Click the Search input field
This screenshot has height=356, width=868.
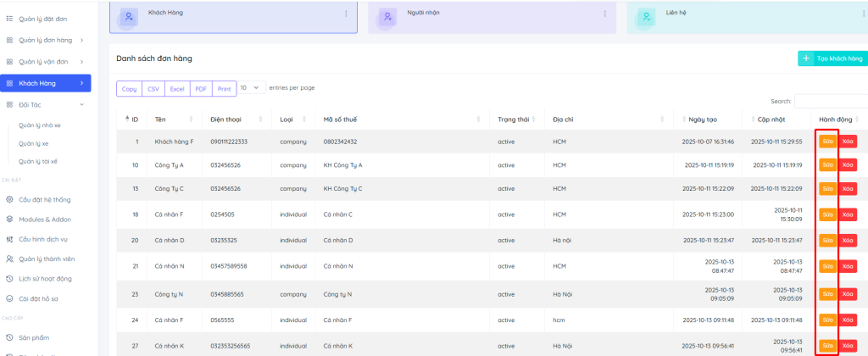[x=831, y=101]
